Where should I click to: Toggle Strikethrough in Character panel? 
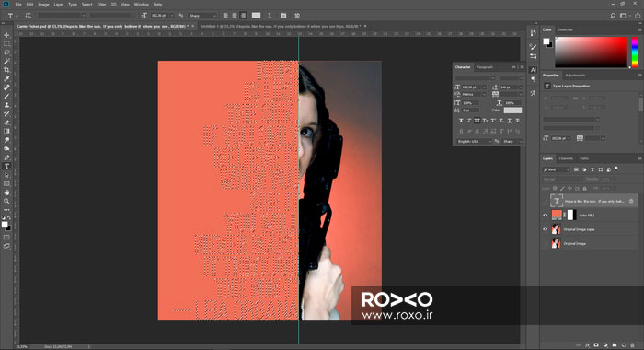point(517,121)
